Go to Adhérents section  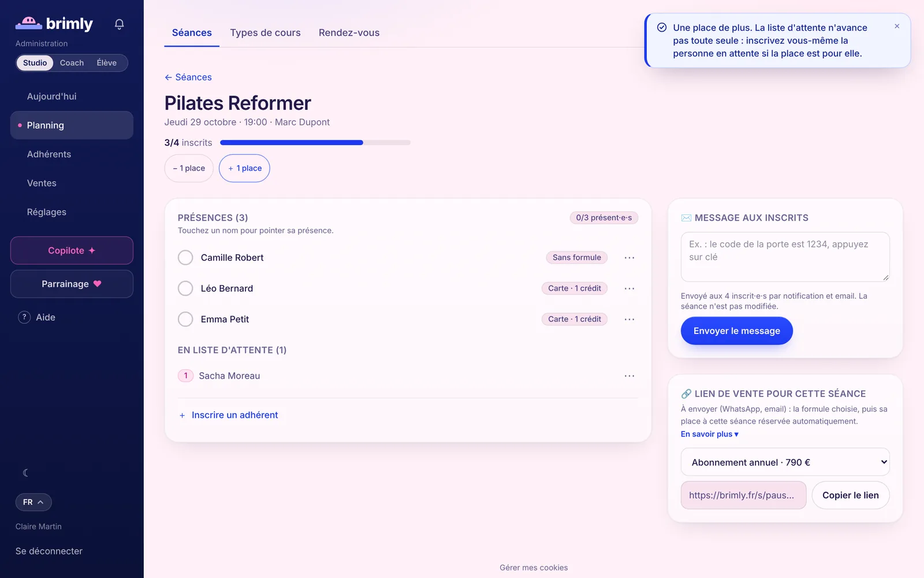coord(72,154)
